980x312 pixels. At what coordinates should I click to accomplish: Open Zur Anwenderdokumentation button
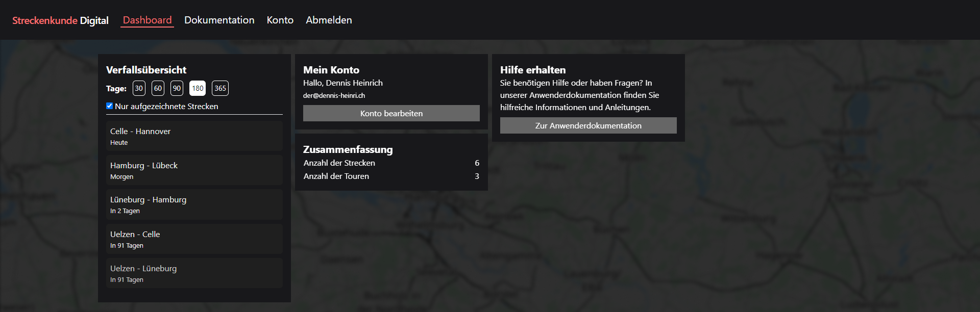588,125
